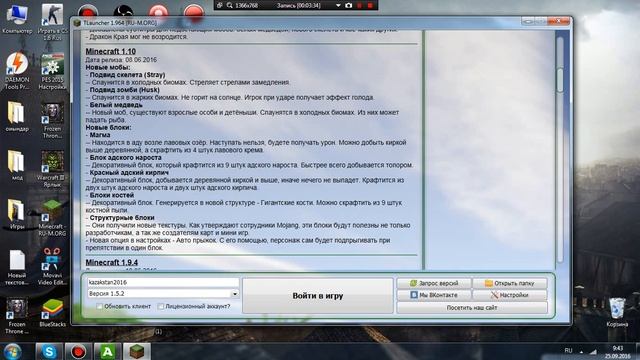
Task: Click the text Блок адского нароста
Action: pyautogui.click(x=125, y=158)
